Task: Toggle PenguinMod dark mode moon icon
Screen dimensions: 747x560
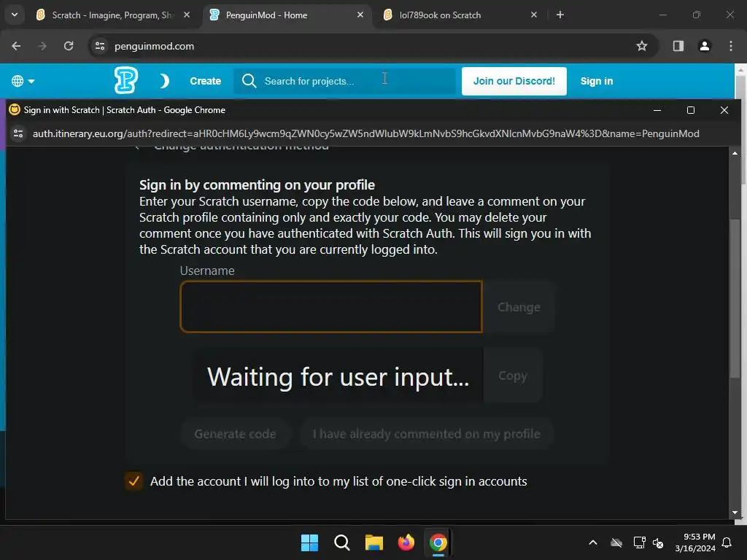Action: click(164, 81)
